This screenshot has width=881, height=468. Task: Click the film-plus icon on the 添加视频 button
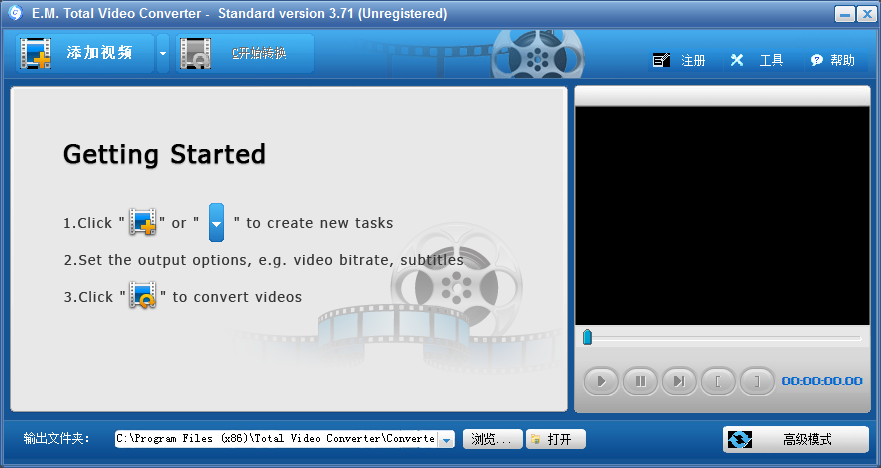[x=36, y=53]
